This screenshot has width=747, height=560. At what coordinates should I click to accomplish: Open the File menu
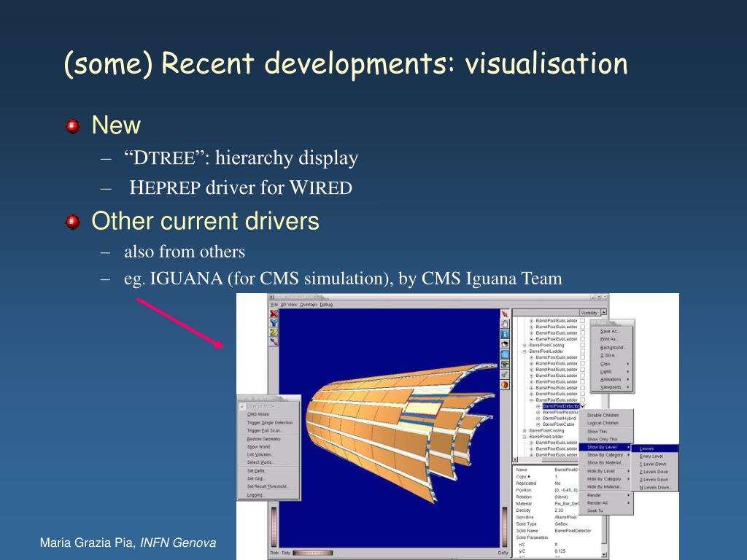click(x=274, y=304)
